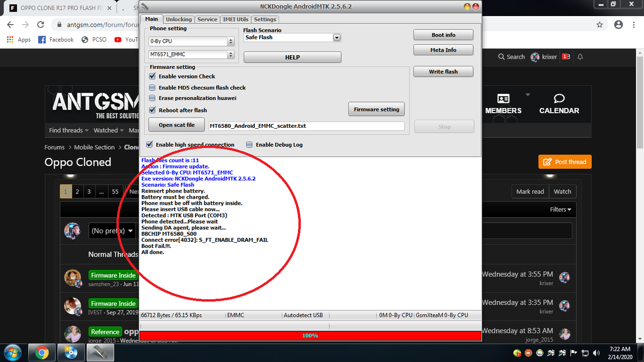The width and height of the screenshot is (644, 362).
Task: Click the Meta Info button
Action: [x=443, y=50]
